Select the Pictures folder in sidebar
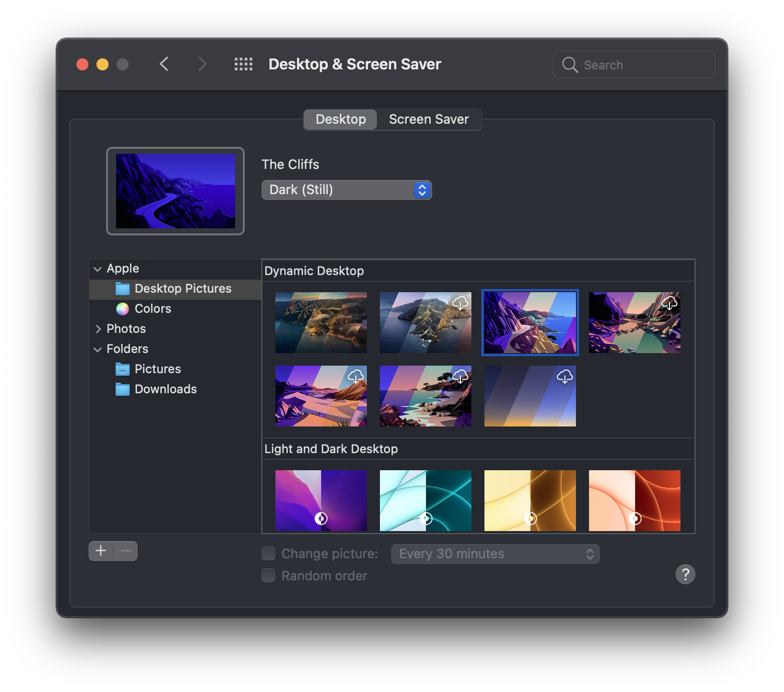 click(175, 369)
